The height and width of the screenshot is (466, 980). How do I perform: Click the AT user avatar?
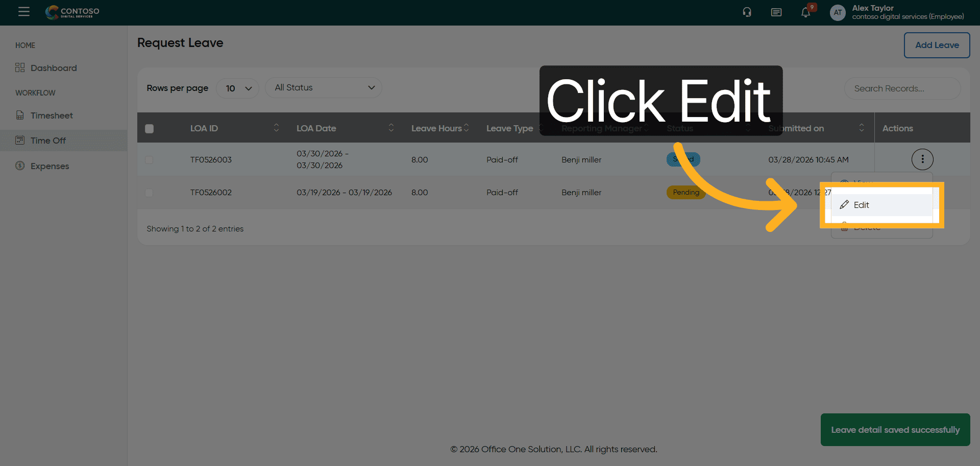[838, 12]
